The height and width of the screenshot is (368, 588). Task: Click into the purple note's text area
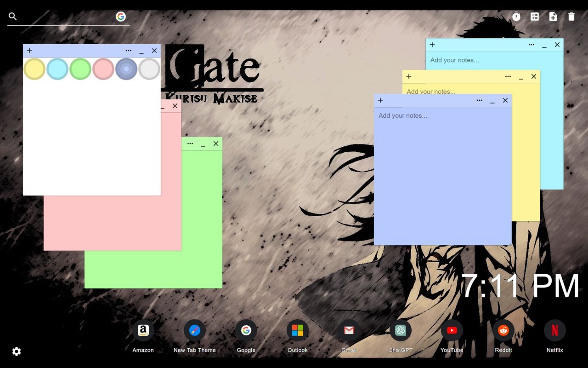[x=443, y=176]
